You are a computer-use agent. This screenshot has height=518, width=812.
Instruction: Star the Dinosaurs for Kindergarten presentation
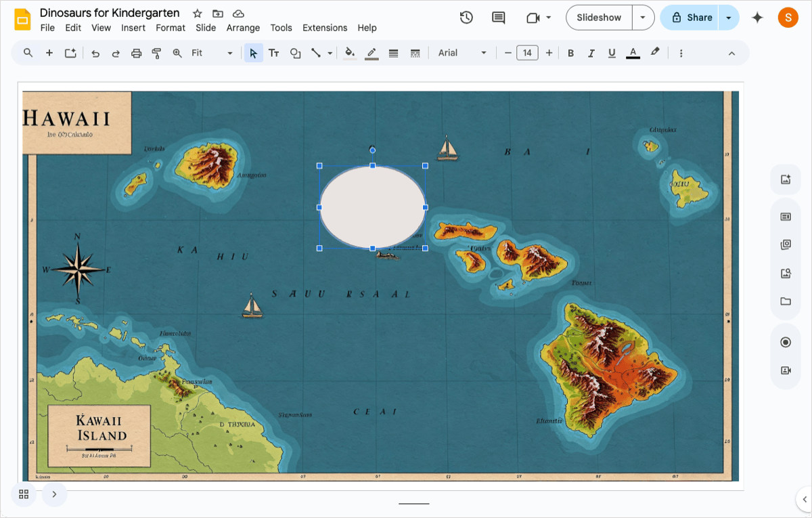[x=198, y=14]
